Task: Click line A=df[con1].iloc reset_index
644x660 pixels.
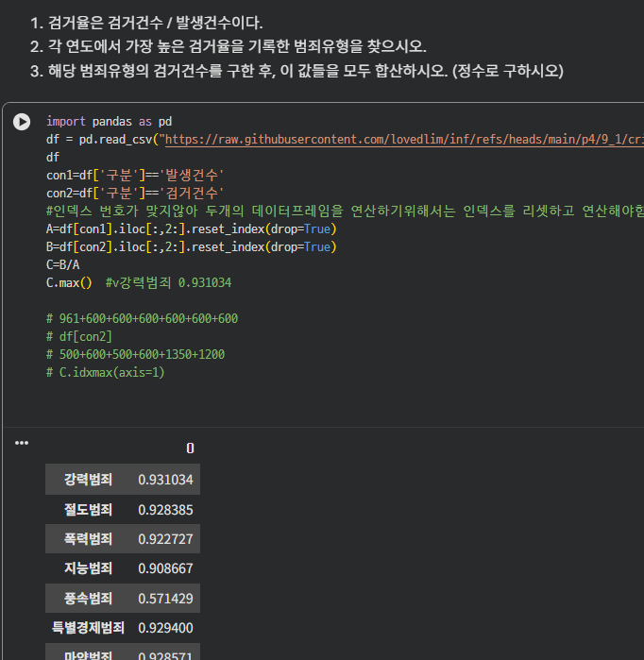Action: pos(192,229)
